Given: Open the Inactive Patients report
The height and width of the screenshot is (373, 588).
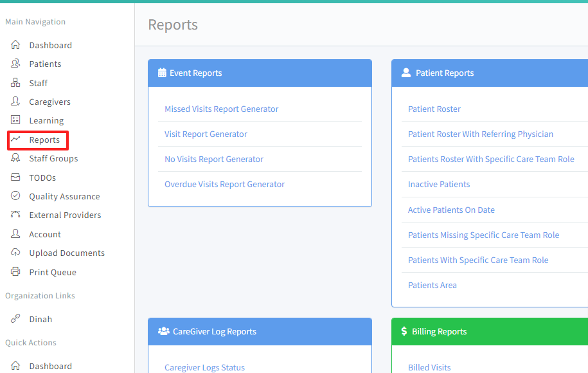Looking at the screenshot, I should (439, 185).
